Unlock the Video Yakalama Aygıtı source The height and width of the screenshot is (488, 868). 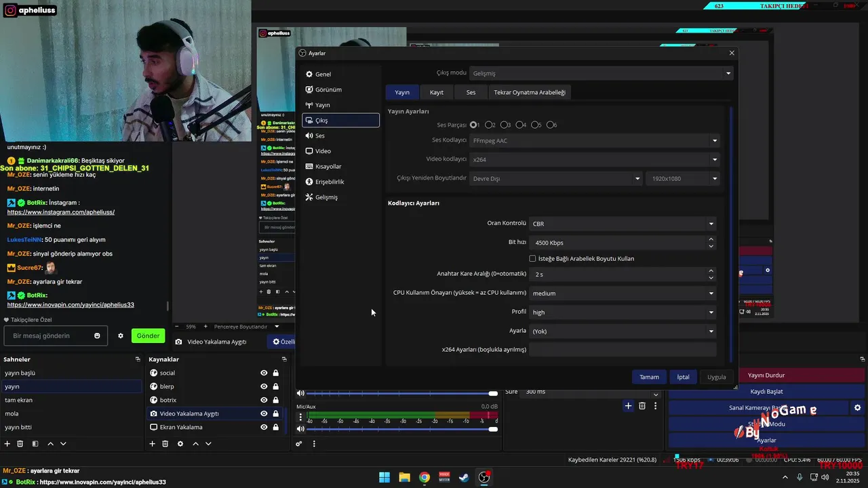coord(276,413)
